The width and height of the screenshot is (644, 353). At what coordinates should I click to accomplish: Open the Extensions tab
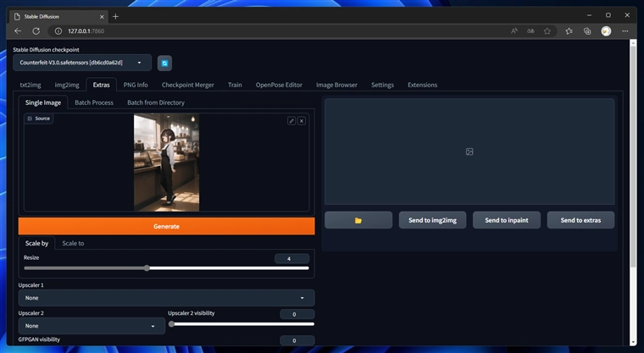(x=422, y=85)
